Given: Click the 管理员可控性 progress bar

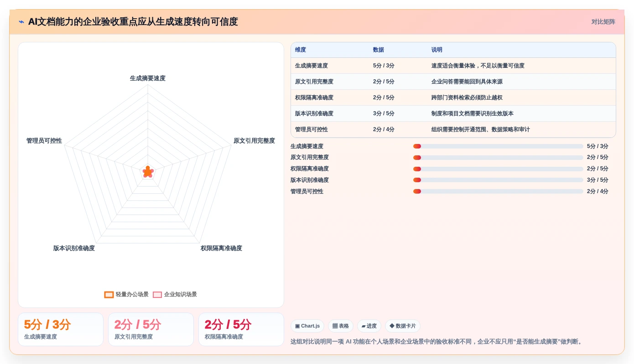Looking at the screenshot, I should (x=498, y=191).
